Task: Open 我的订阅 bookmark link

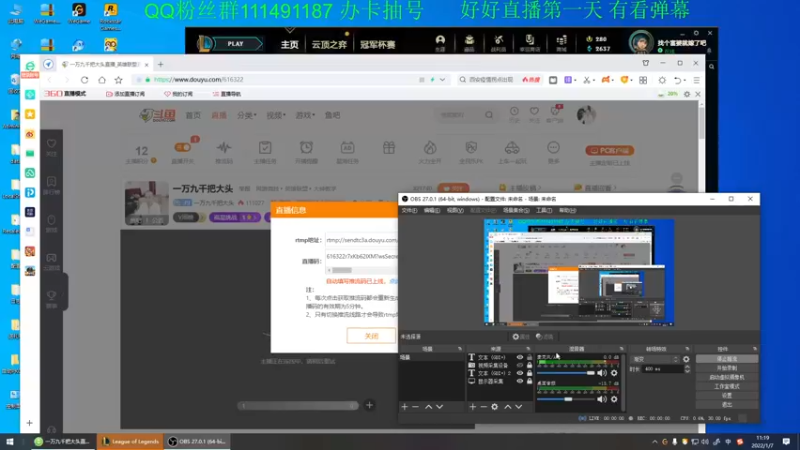Action: pyautogui.click(x=179, y=94)
